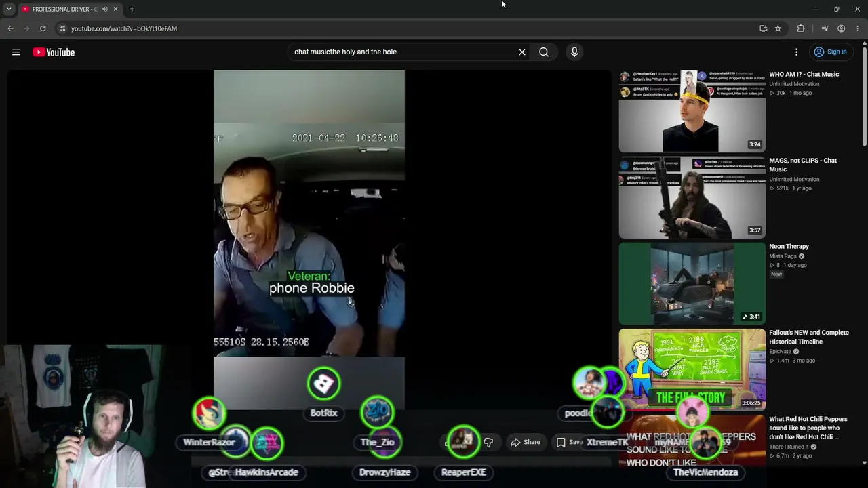Mute the PROFESSIONAL DRIVER tab audio
The image size is (868, 488).
pyautogui.click(x=104, y=9)
